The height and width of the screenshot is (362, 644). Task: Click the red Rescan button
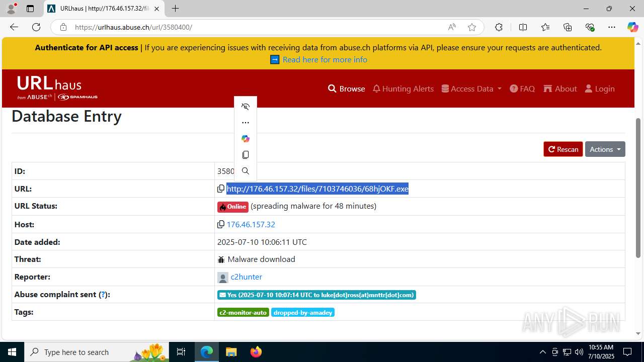(x=563, y=149)
